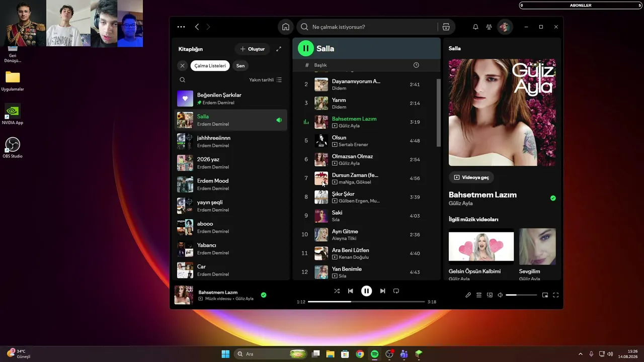
Task: Select the Sen filter chip
Action: point(240,65)
